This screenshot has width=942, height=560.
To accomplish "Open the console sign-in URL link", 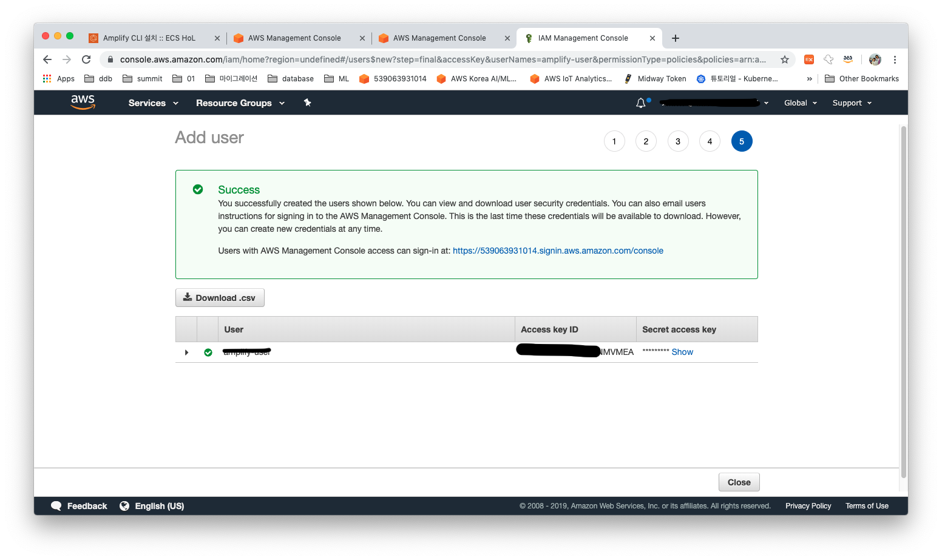I will tap(558, 251).
